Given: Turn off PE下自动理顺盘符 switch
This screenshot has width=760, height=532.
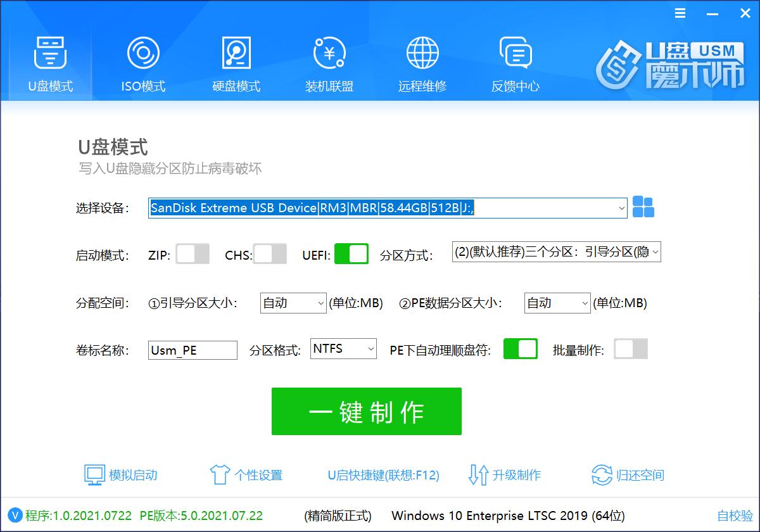Looking at the screenshot, I should click(520, 349).
